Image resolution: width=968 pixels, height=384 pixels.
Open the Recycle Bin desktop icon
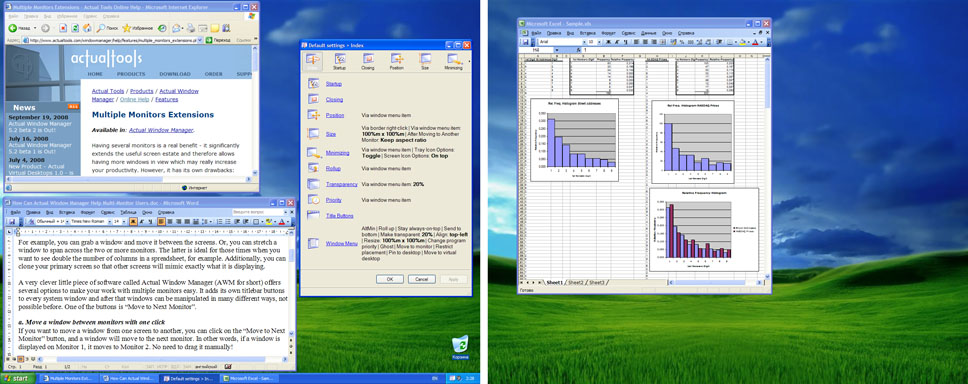tap(460, 348)
